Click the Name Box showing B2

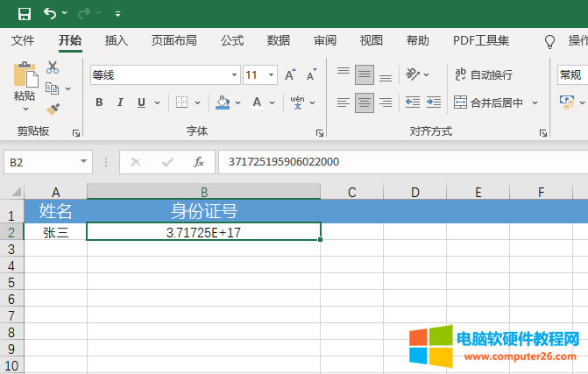[48, 162]
